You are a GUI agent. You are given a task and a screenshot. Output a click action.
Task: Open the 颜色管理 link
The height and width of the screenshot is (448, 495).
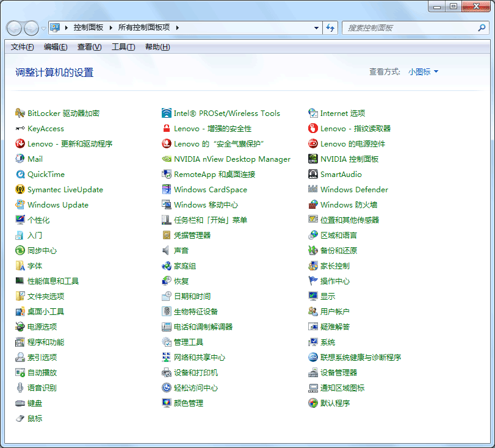click(189, 403)
